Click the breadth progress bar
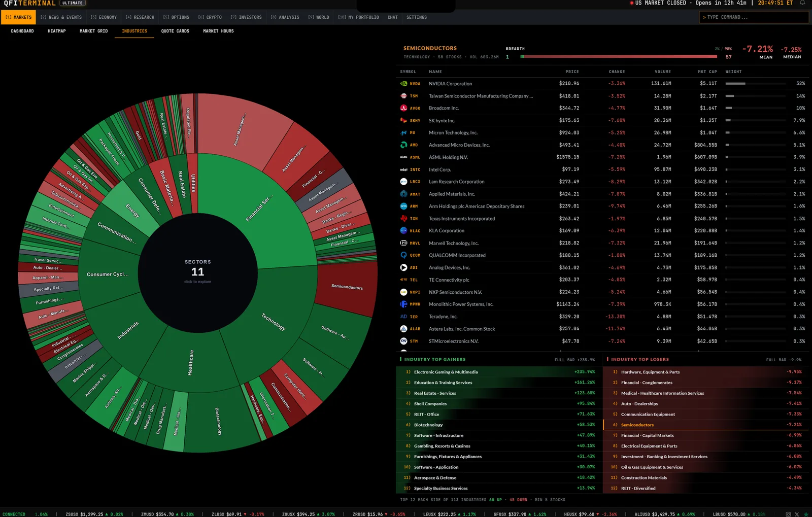Viewport: 812px width, 517px height. pyautogui.click(x=619, y=57)
